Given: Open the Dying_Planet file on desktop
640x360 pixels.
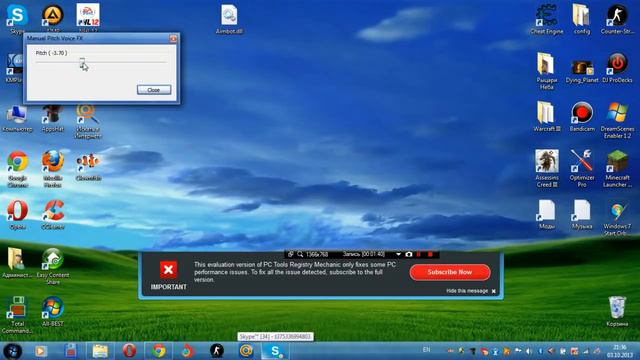Looking at the screenshot, I should pos(582,70).
